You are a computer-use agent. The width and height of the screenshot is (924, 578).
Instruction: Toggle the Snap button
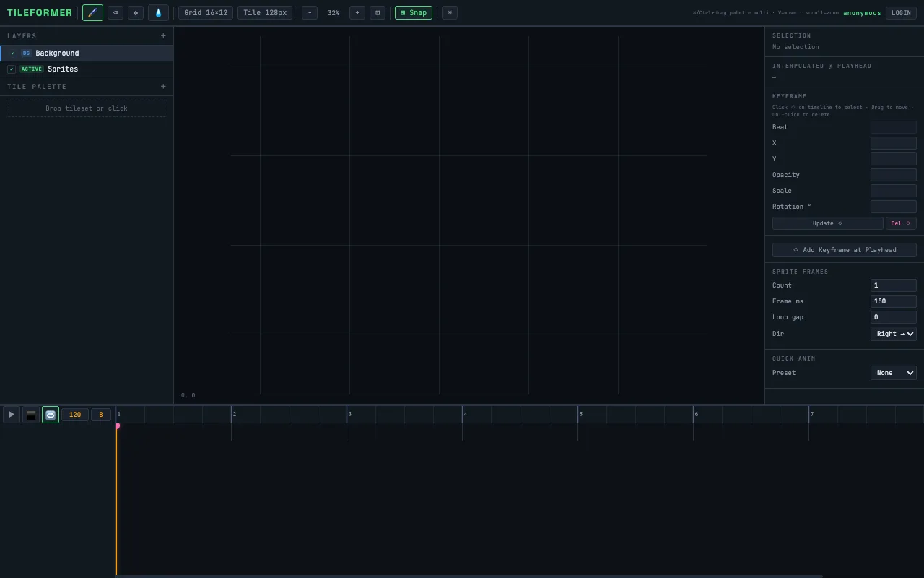click(414, 12)
